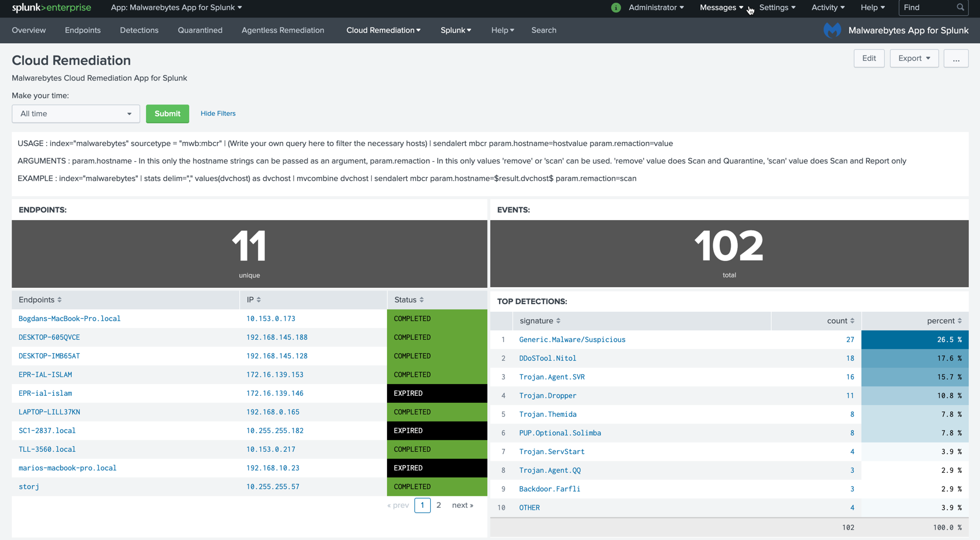Click IP address 172.16.139.146
Image resolution: width=980 pixels, height=540 pixels.
coord(275,393)
